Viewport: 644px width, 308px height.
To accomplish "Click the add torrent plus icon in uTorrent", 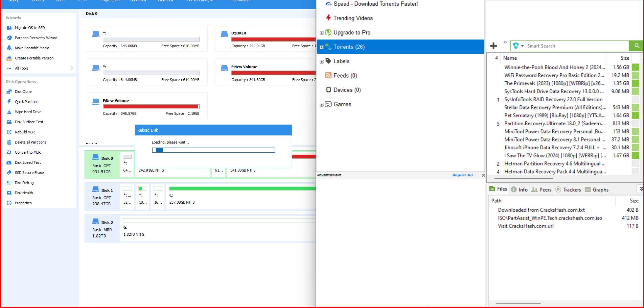I will [x=493, y=46].
